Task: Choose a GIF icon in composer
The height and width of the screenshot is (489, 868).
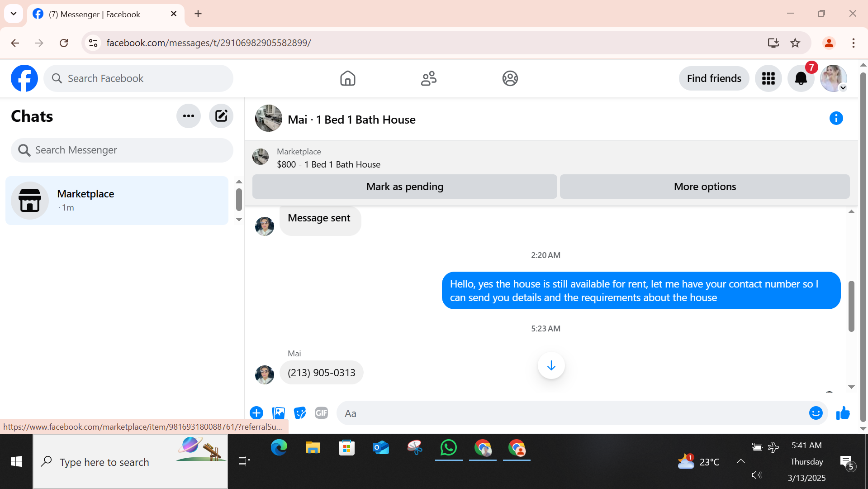Action: [x=321, y=413]
